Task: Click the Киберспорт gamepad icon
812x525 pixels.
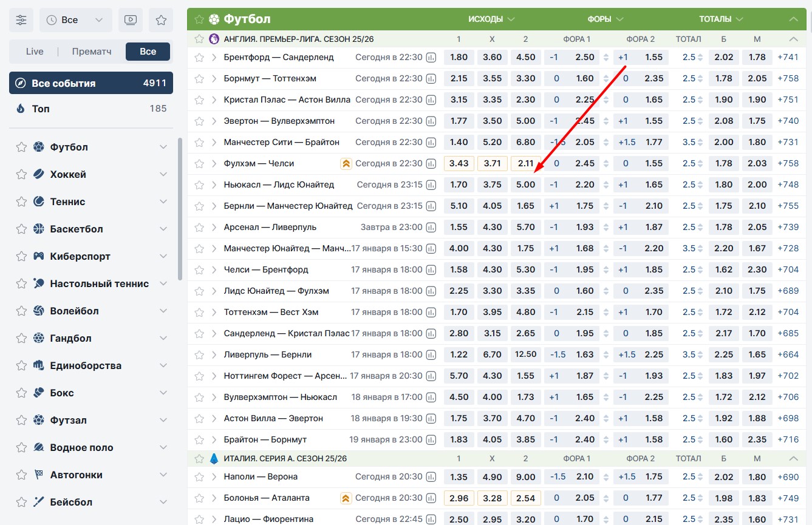Action: [x=39, y=256]
